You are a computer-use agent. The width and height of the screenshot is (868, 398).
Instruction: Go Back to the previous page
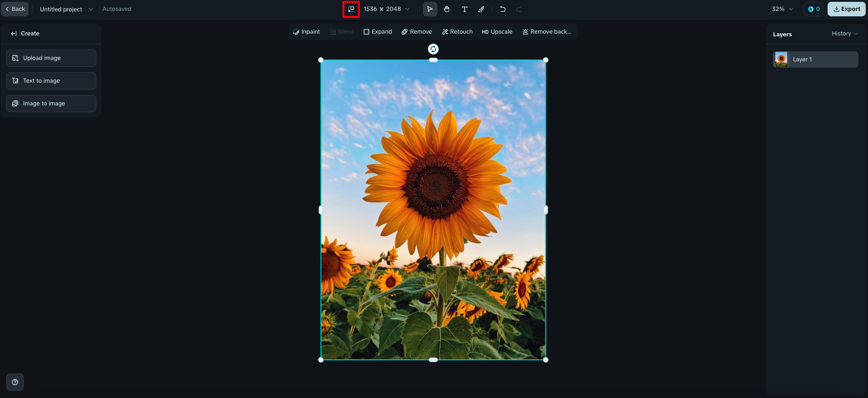(15, 9)
